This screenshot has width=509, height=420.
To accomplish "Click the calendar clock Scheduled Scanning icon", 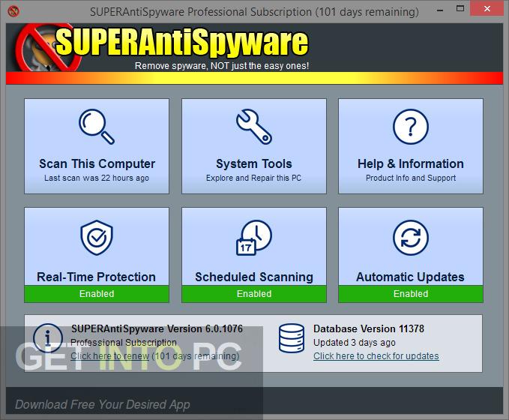I will [x=254, y=238].
